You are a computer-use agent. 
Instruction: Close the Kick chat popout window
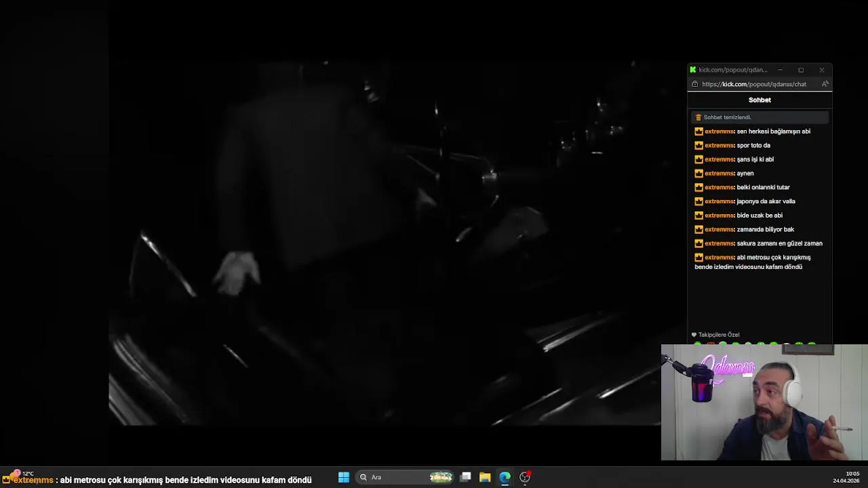(822, 70)
